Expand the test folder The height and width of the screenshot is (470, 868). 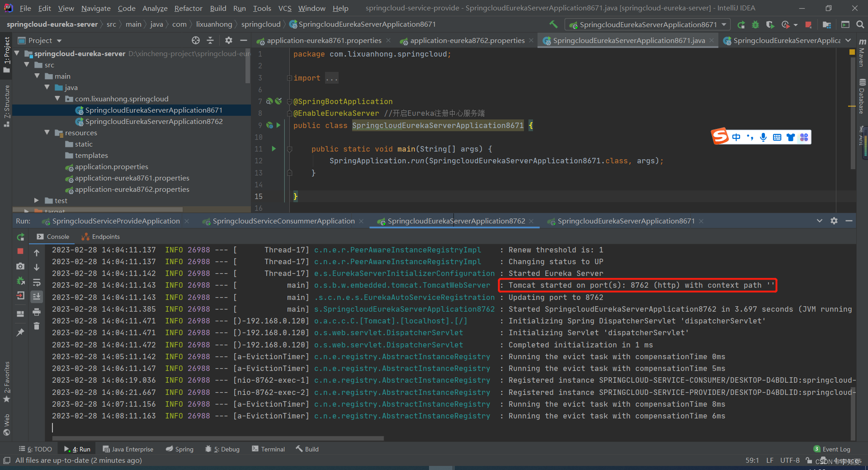click(x=37, y=200)
